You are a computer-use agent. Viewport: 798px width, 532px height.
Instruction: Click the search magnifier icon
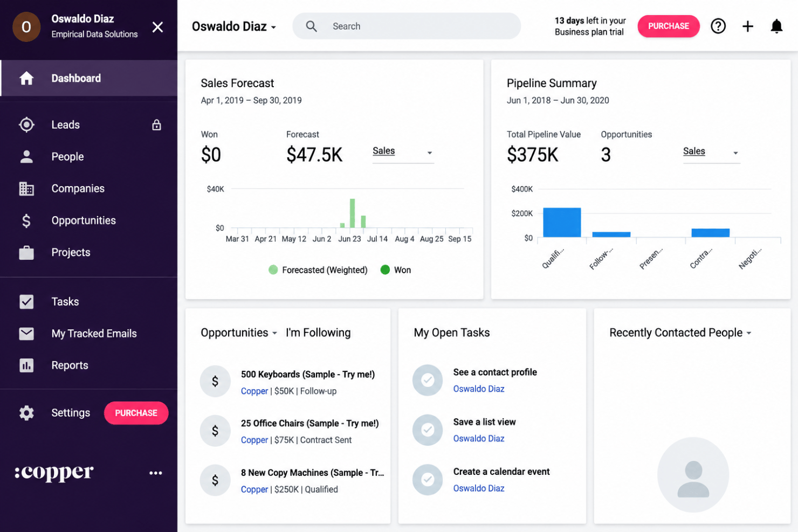312,26
